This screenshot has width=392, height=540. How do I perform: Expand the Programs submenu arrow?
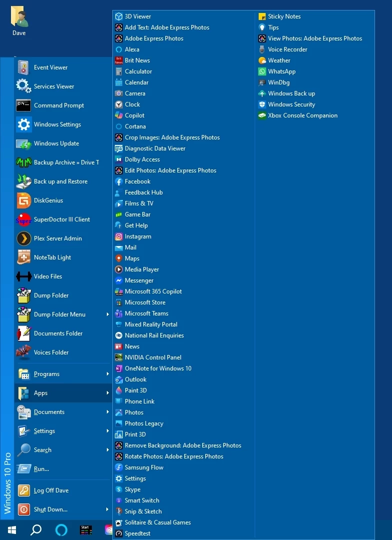point(108,374)
